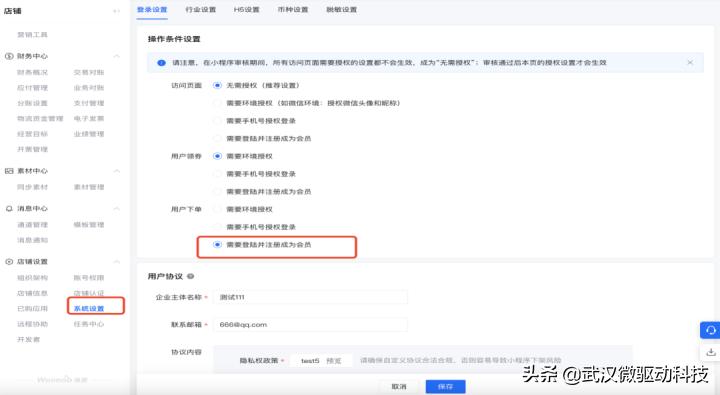Image resolution: width=720 pixels, height=395 pixels.
Task: Open 店铺信息 in the sidebar
Action: (32, 293)
